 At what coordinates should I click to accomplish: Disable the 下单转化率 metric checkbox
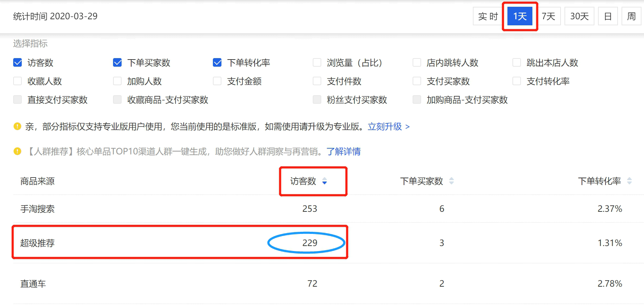point(217,63)
